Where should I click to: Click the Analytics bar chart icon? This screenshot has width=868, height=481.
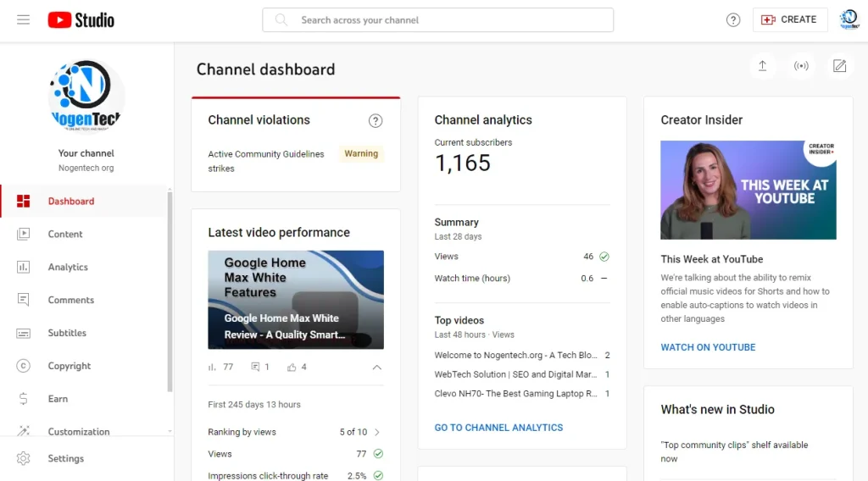coord(23,267)
